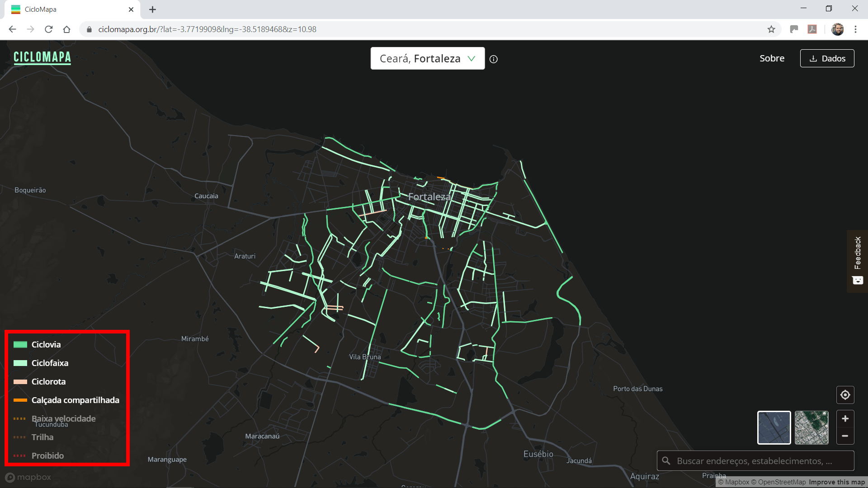This screenshot has width=868, height=488.
Task: Expand the Feedback side panel
Action: click(x=857, y=261)
